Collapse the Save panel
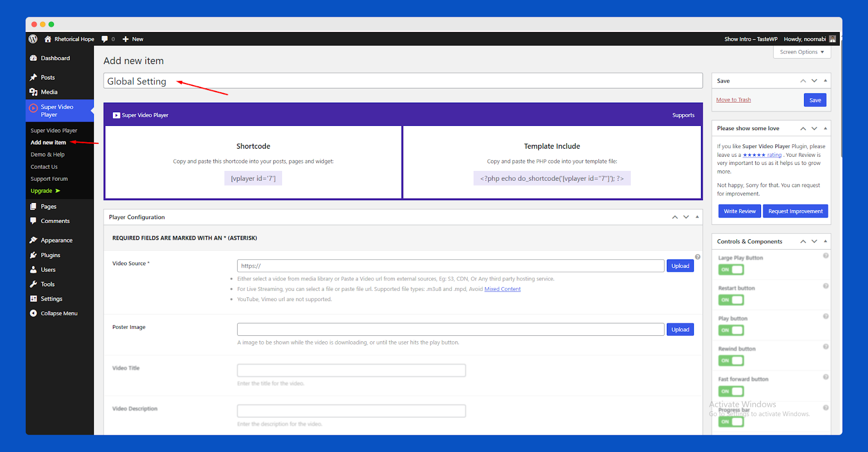Screen dimensions: 868x452 826,81
